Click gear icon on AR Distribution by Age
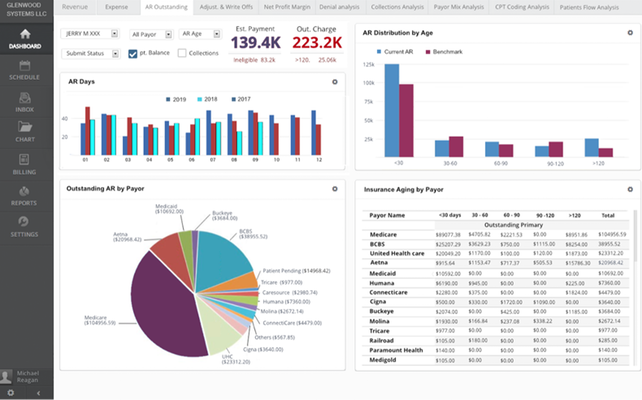 [x=629, y=31]
